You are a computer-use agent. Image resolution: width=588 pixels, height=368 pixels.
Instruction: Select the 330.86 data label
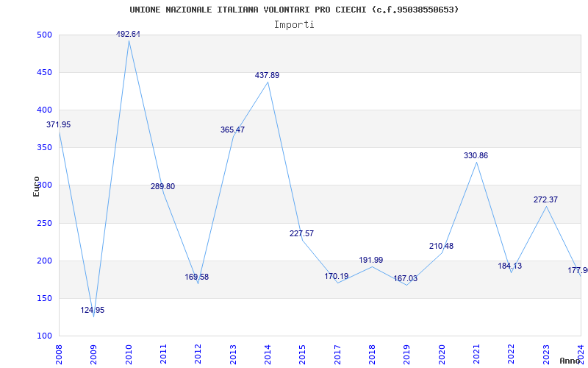(x=476, y=155)
